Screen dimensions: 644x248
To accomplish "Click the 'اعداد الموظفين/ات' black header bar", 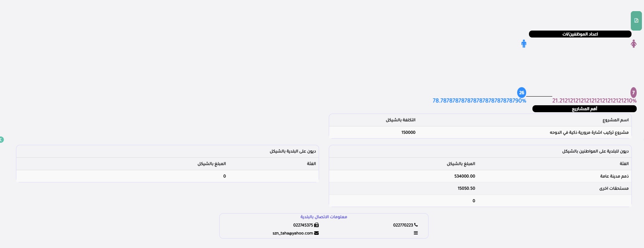I will 580,34.
